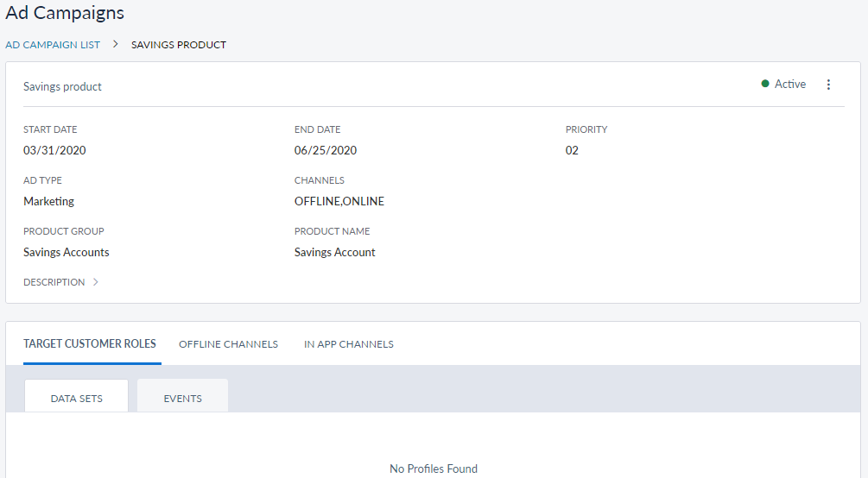The image size is (868, 478).
Task: Click the No Profiles Found message
Action: point(434,469)
